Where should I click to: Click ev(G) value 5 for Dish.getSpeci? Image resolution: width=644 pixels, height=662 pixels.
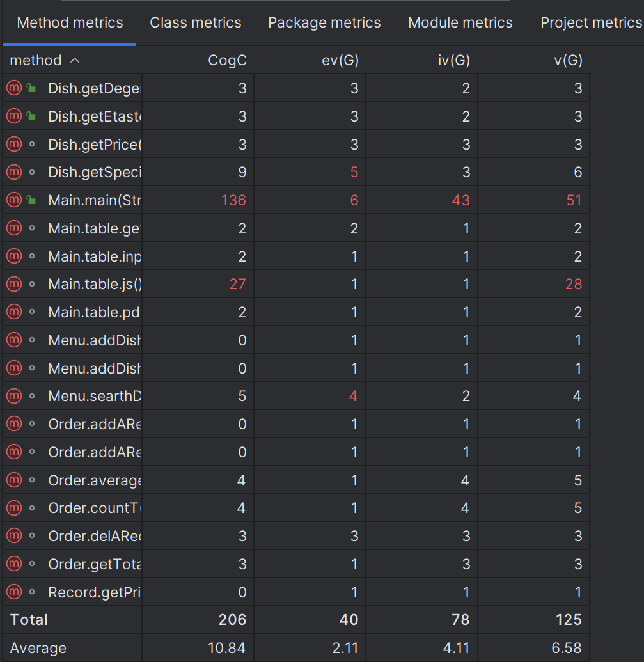[x=354, y=172]
